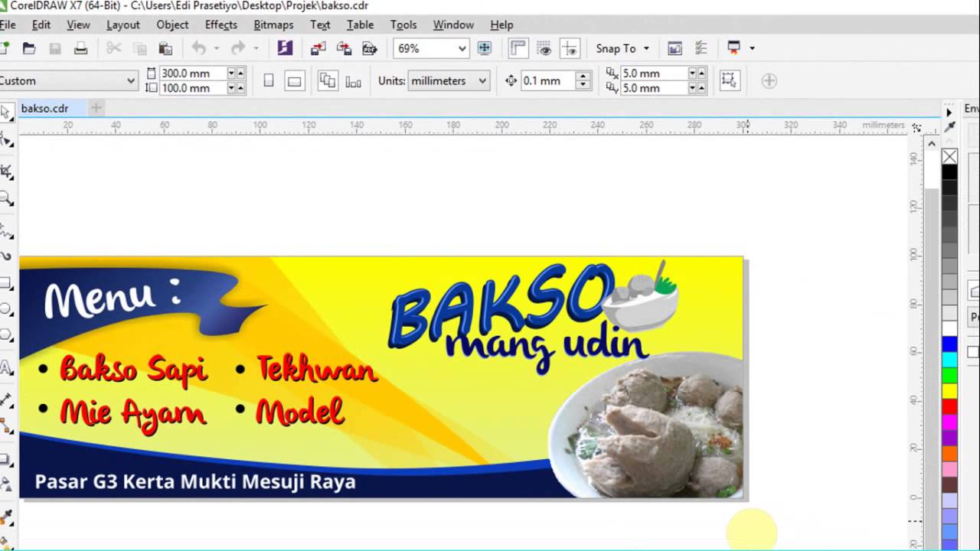980x551 pixels.
Task: Open a file with the Open icon
Action: coord(29,48)
